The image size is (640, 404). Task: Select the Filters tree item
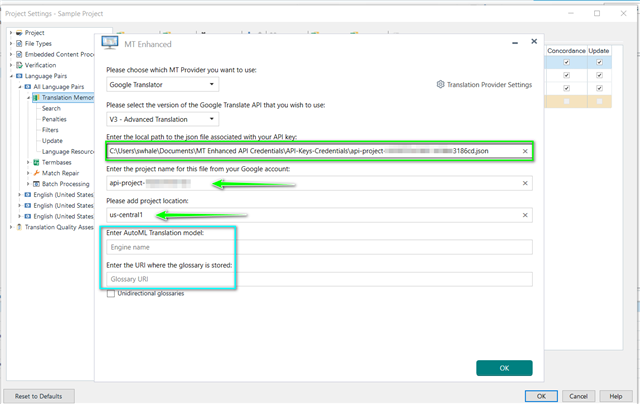[50, 130]
